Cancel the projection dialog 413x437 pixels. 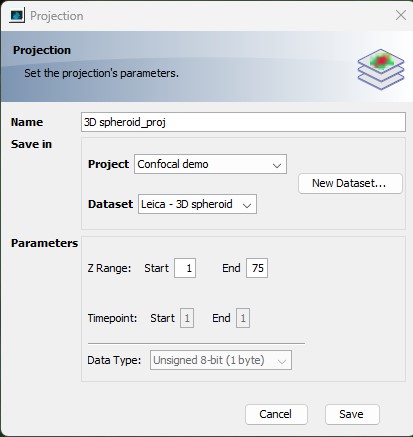coord(276,414)
